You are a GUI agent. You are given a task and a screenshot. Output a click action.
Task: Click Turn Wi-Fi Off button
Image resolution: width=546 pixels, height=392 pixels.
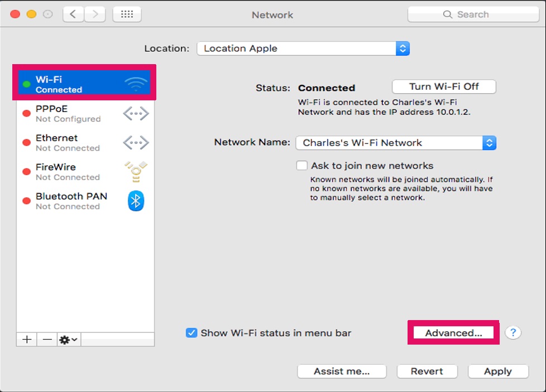tap(444, 86)
